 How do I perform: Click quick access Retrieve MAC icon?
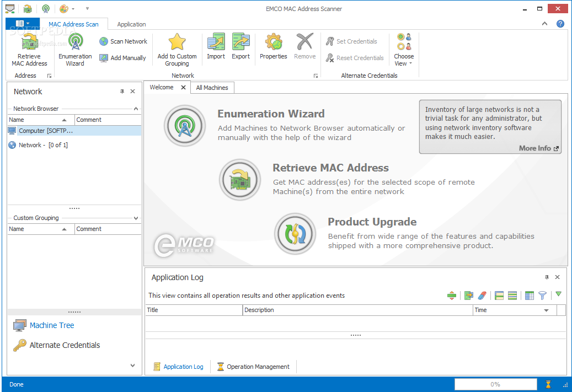pos(28,9)
